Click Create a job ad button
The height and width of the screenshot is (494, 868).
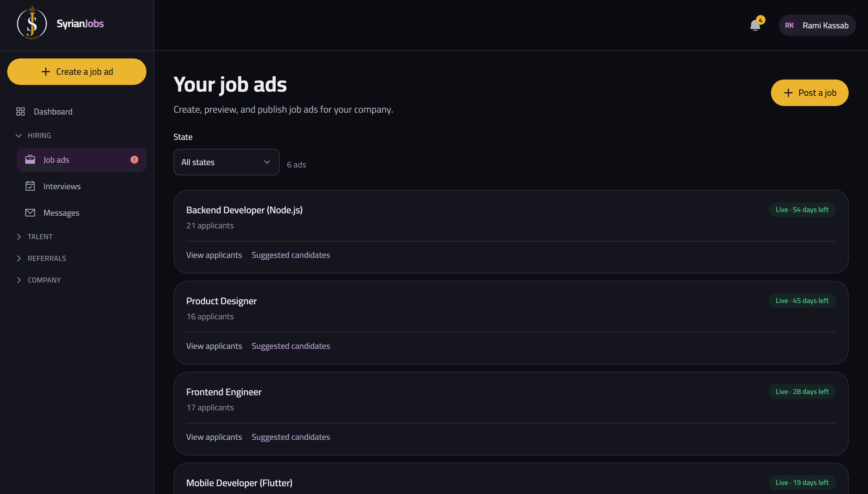77,72
